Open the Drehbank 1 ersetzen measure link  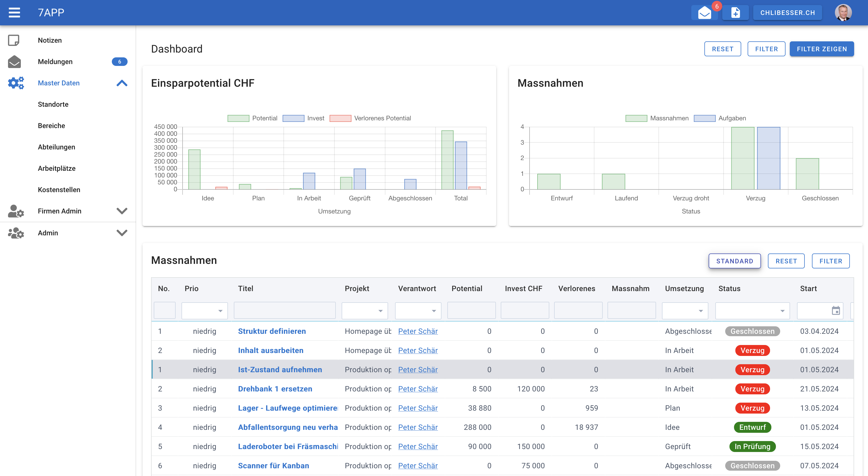(x=275, y=389)
